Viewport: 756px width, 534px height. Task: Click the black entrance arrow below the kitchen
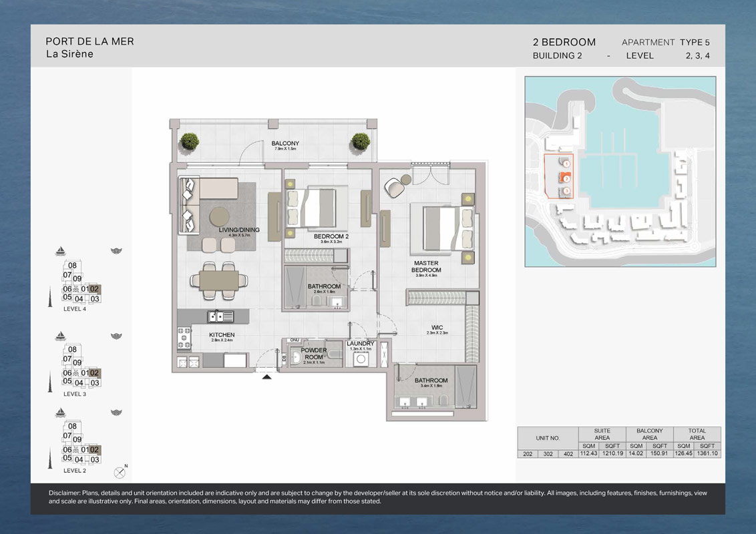pos(267,377)
